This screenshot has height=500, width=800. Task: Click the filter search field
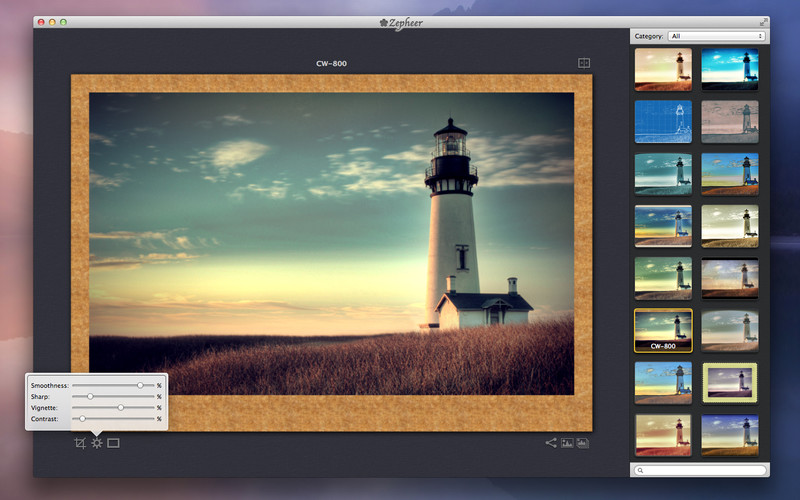pyautogui.click(x=700, y=470)
